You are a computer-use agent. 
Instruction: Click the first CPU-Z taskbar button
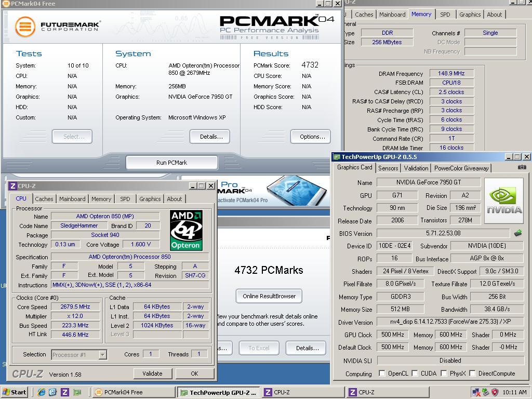pos(303,392)
